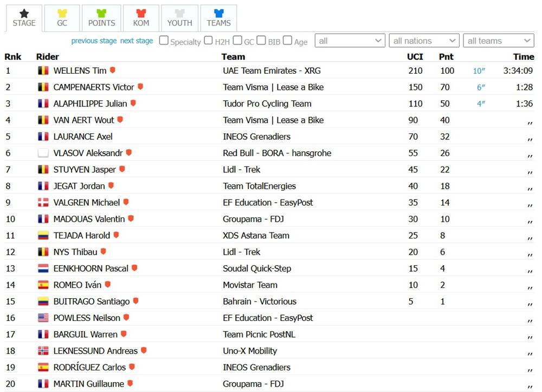This screenshot has width=542, height=392.
Task: Tick the H2H checkbox
Action: (208, 41)
